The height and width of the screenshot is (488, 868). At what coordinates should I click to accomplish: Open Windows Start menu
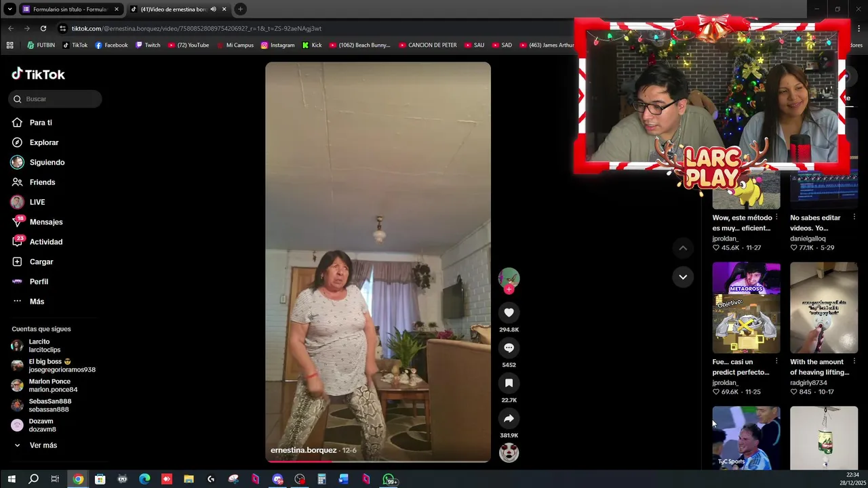coord(12,479)
